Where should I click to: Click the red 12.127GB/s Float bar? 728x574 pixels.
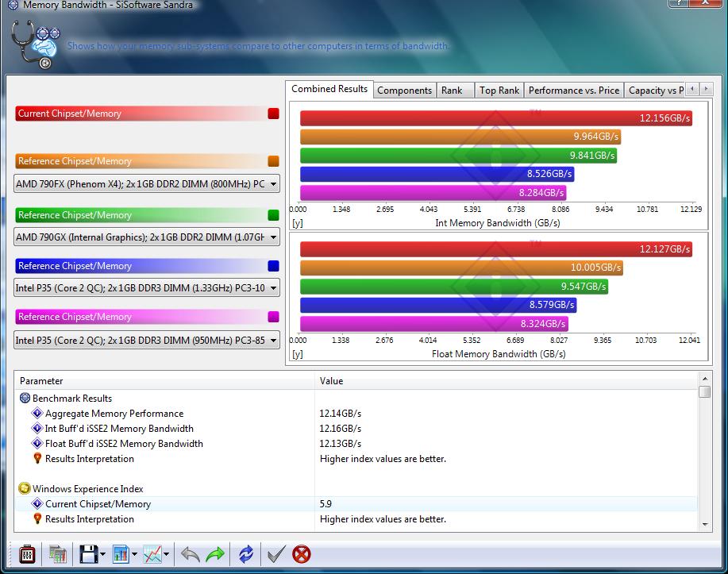496,249
